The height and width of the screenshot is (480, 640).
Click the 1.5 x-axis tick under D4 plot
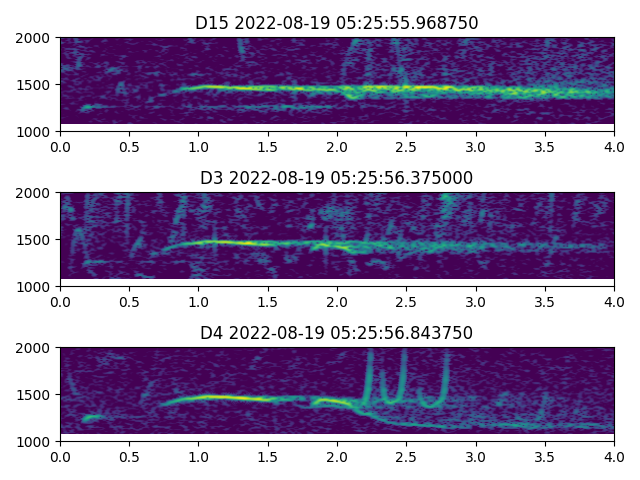click(268, 456)
